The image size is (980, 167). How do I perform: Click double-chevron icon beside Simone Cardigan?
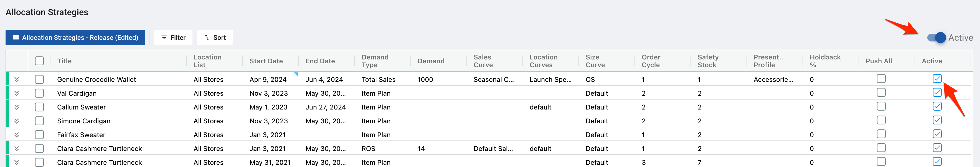17,121
